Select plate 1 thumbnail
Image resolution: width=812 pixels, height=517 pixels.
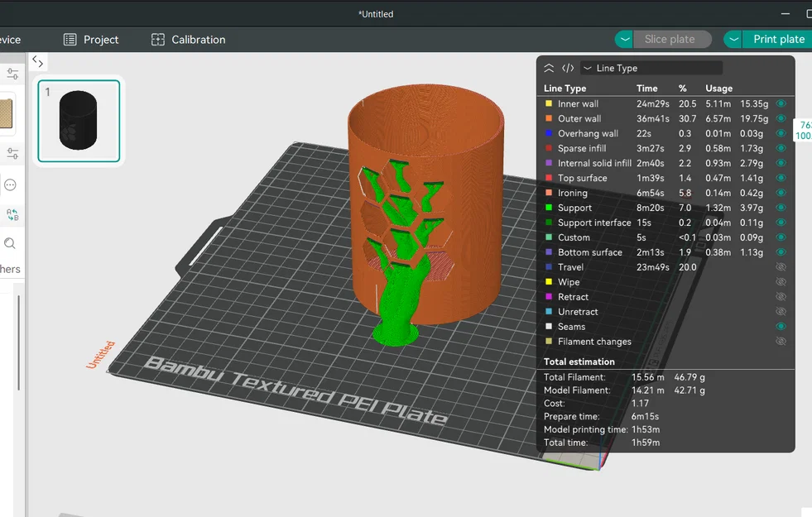coord(79,121)
